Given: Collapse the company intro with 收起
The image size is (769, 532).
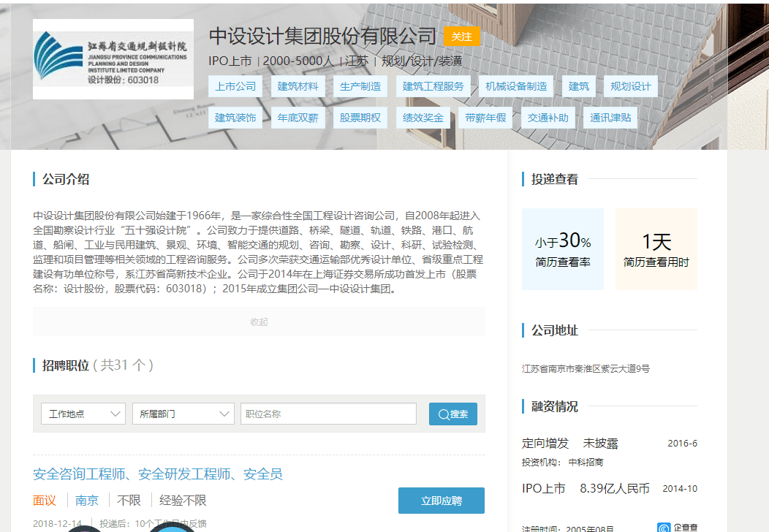Looking at the screenshot, I should click(x=259, y=322).
